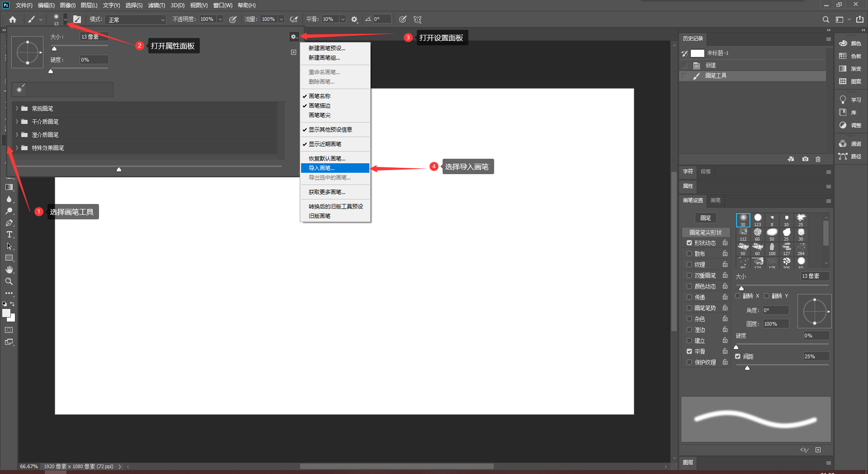Select the Hand tool
This screenshot has height=474, width=868.
coord(9,270)
